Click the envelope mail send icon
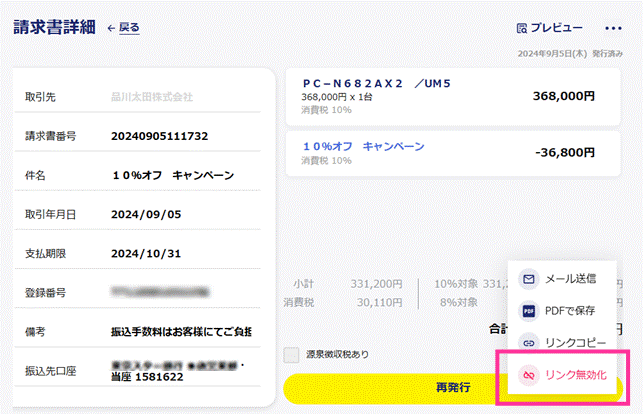The height and width of the screenshot is (414, 643). [529, 279]
